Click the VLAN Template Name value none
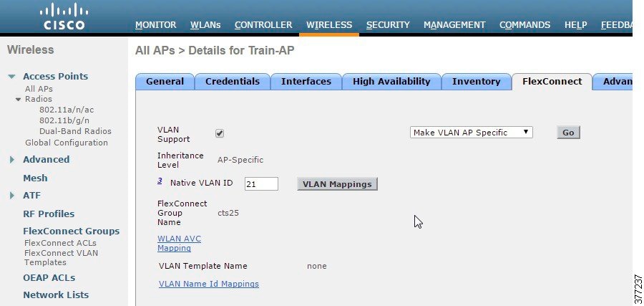This screenshot has height=306, width=644. [x=317, y=266]
